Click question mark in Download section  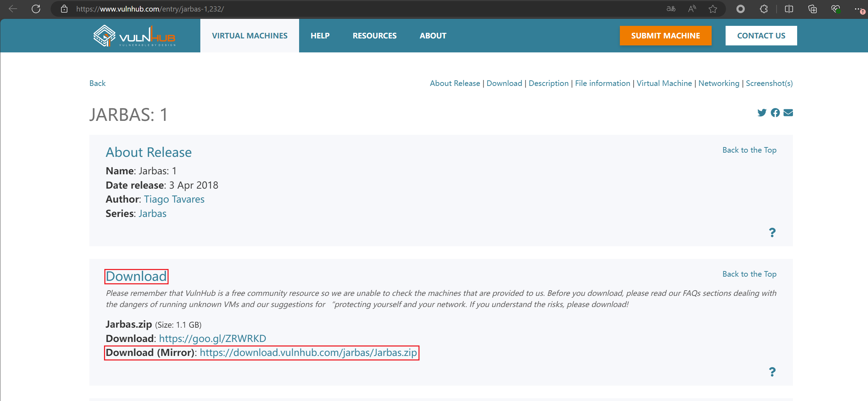772,372
